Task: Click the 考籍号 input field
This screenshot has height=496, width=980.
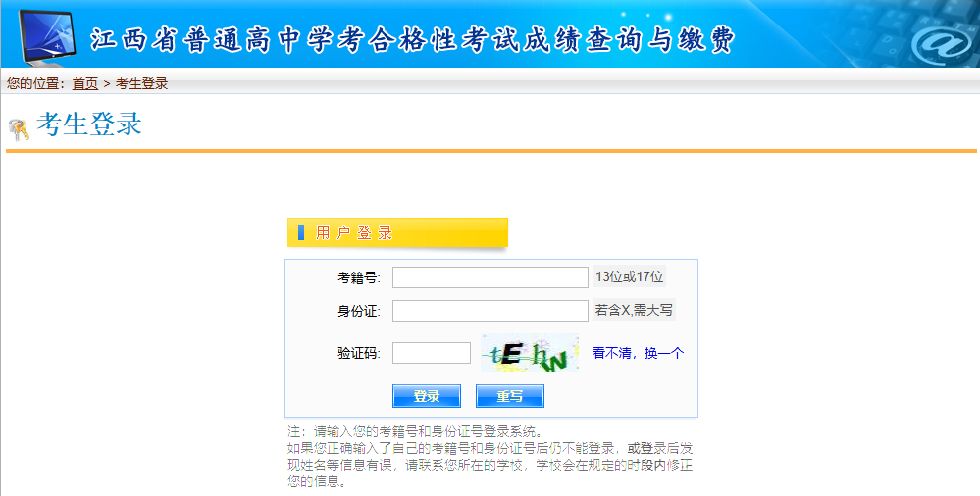Action: click(490, 277)
